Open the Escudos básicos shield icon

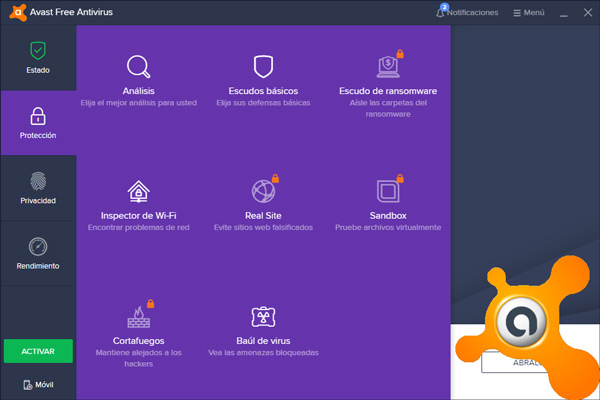click(263, 67)
